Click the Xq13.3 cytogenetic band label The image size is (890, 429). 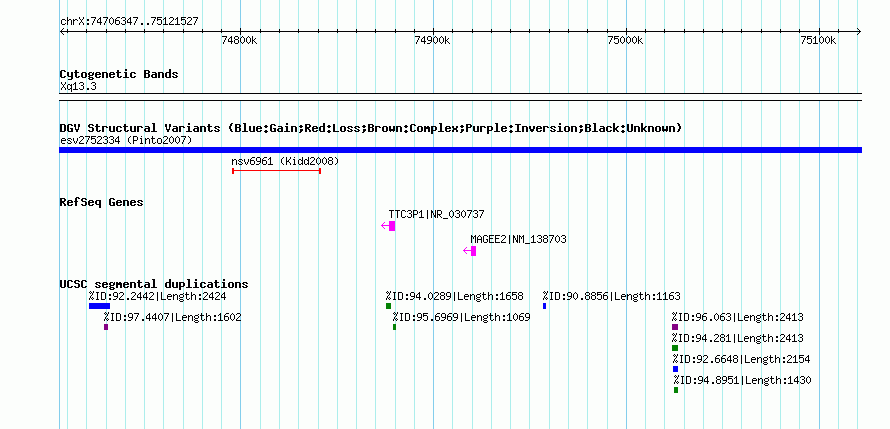click(78, 87)
